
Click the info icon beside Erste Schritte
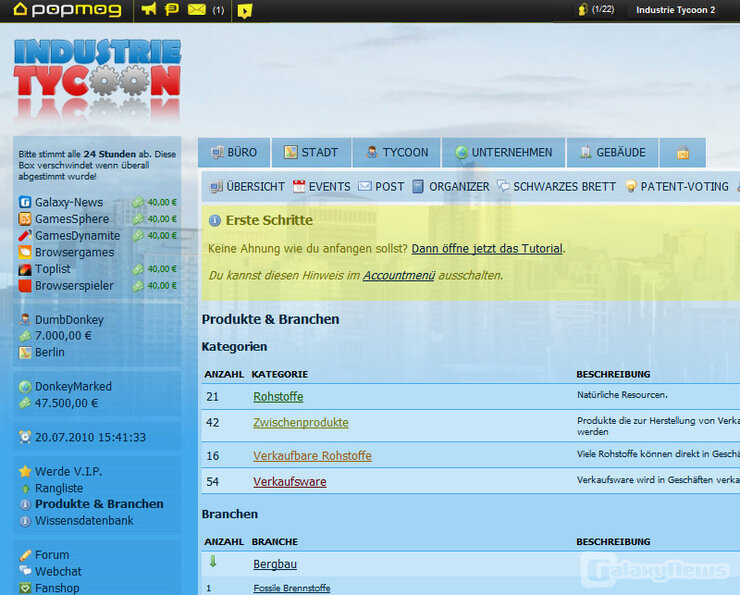215,220
